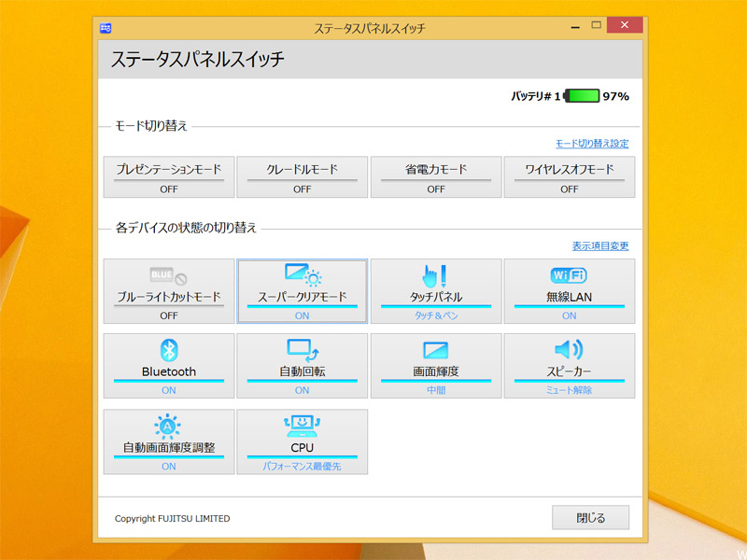Click the Blue Light Cut mode icon
Image resolution: width=747 pixels, height=560 pixels.
coord(168,276)
